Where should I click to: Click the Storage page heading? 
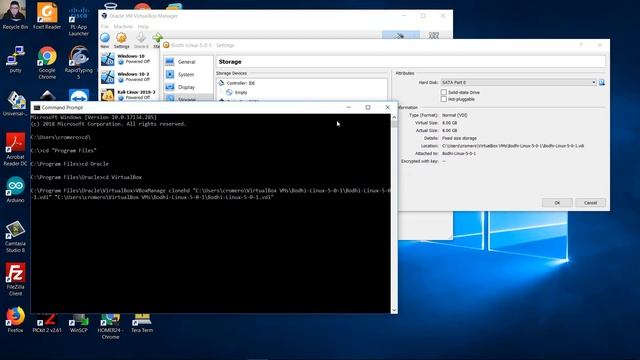click(x=230, y=62)
